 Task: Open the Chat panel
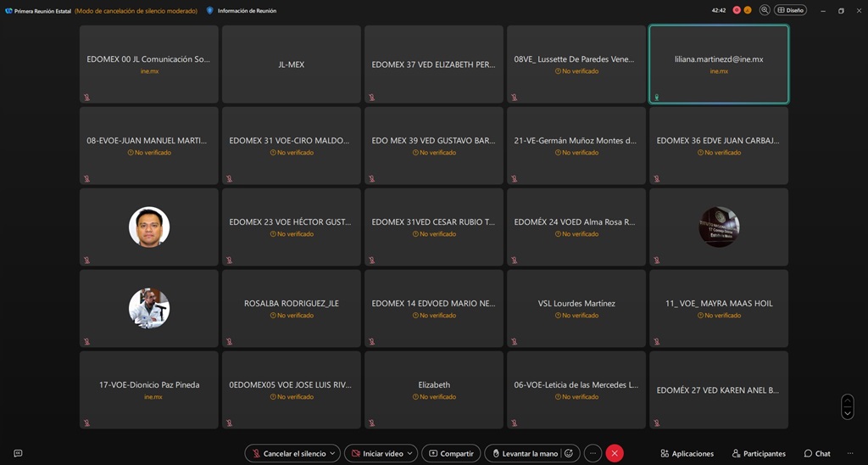tap(817, 453)
